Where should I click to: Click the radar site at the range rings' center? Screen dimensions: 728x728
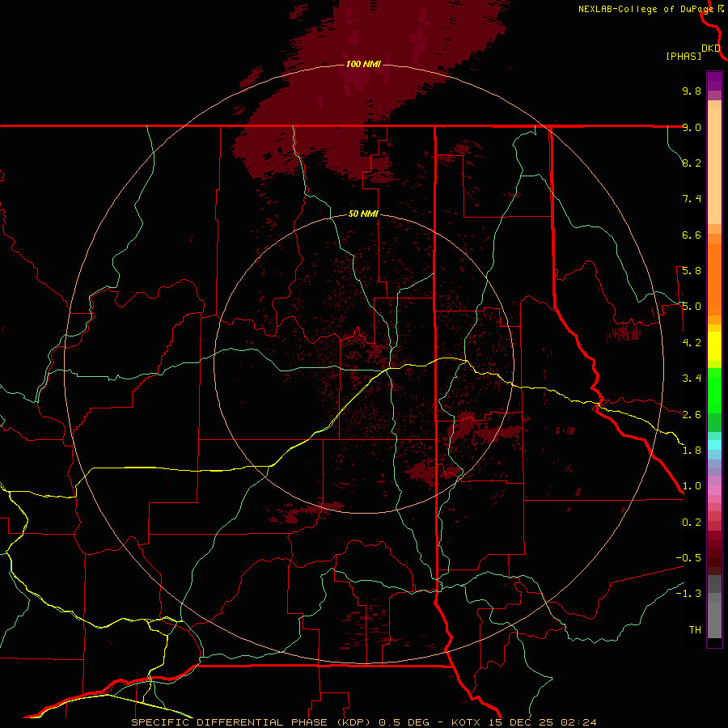[x=364, y=364]
